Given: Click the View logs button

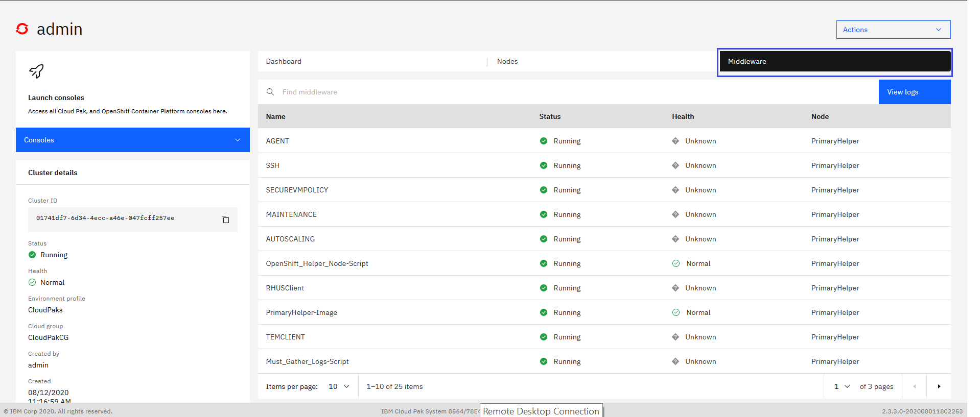Looking at the screenshot, I should (915, 92).
